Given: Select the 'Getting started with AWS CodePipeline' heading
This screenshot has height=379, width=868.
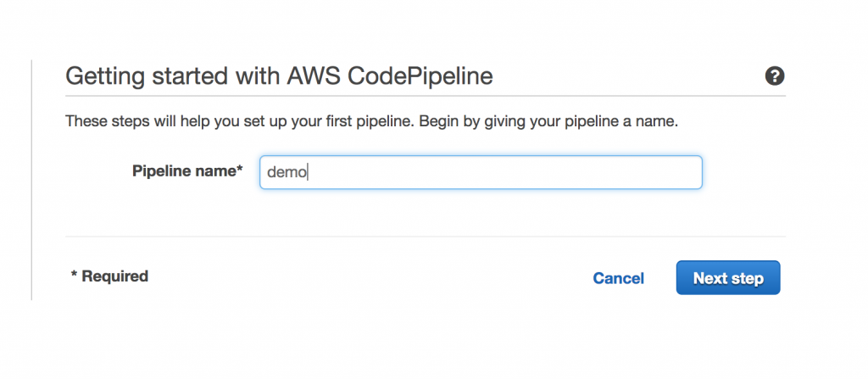Looking at the screenshot, I should pyautogui.click(x=279, y=77).
